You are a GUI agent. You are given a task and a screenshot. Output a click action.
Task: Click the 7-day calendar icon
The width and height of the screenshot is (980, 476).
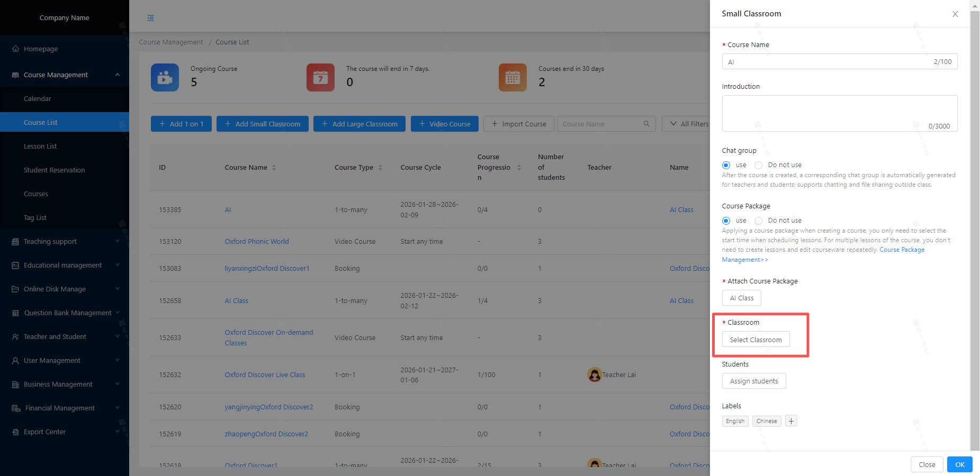tap(320, 78)
